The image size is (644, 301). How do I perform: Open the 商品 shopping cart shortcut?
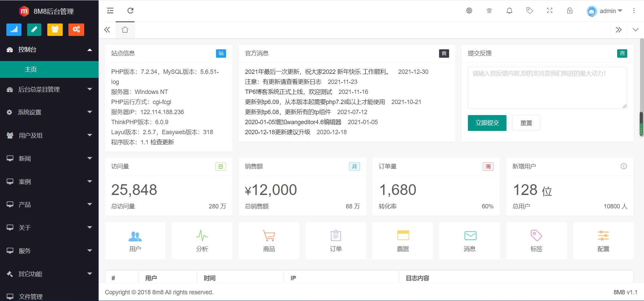[x=269, y=240]
